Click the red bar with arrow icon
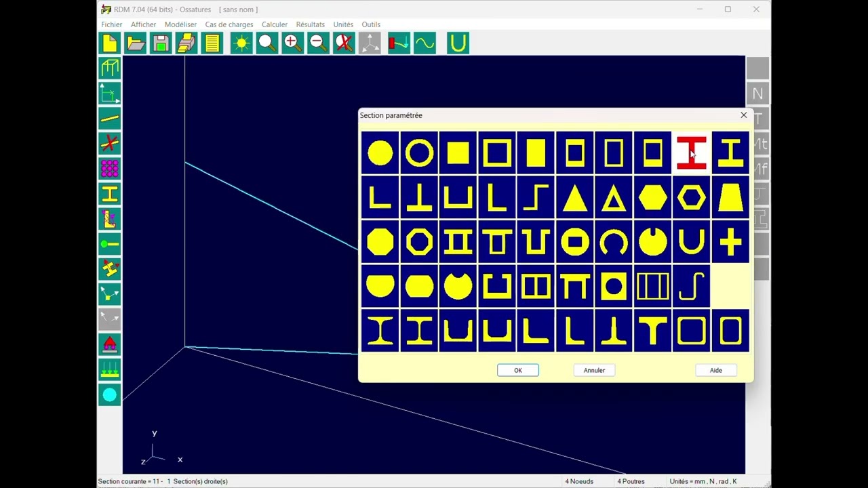The image size is (868, 488). point(399,43)
